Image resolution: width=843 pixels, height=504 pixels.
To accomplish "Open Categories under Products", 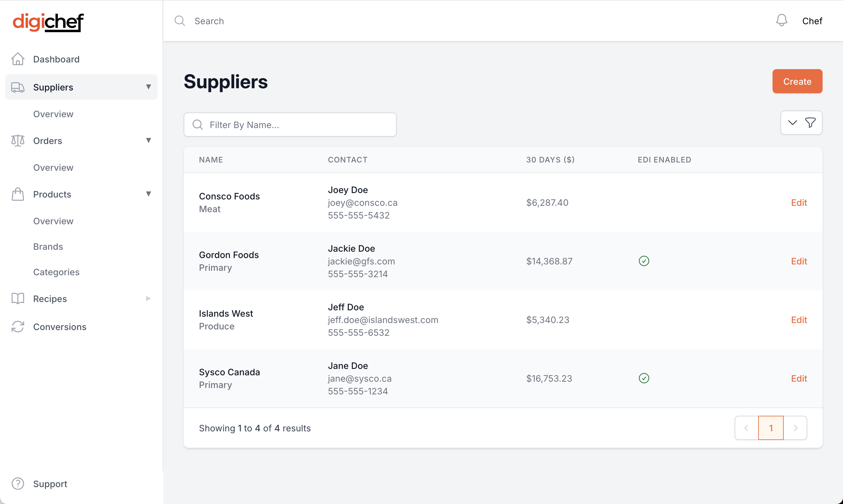I will click(x=56, y=272).
